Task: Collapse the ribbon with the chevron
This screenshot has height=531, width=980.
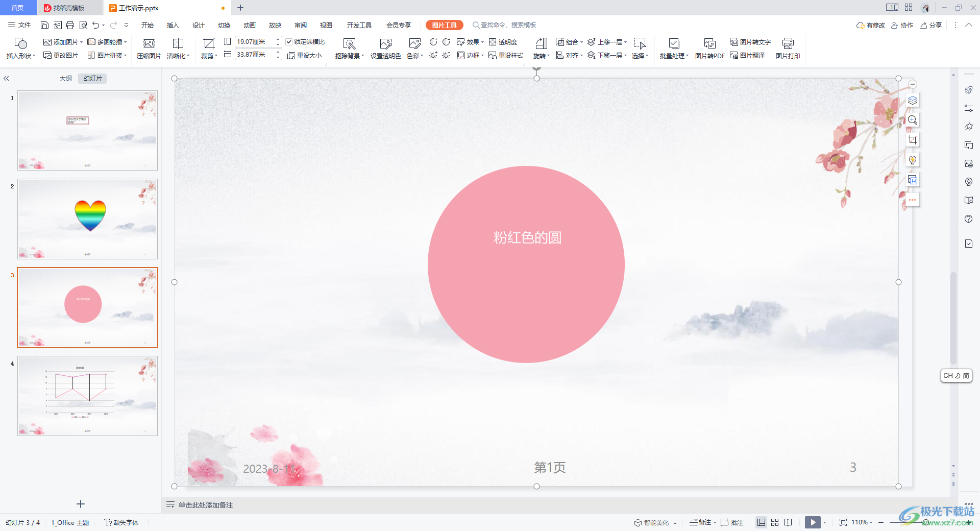Action: click(968, 25)
